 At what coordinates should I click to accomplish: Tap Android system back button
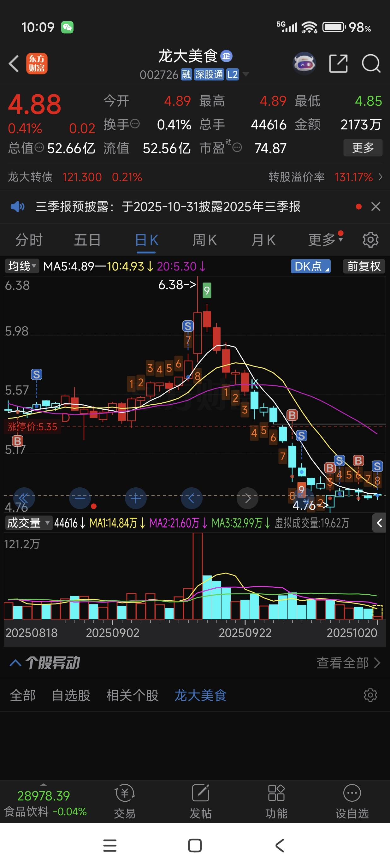click(x=280, y=845)
